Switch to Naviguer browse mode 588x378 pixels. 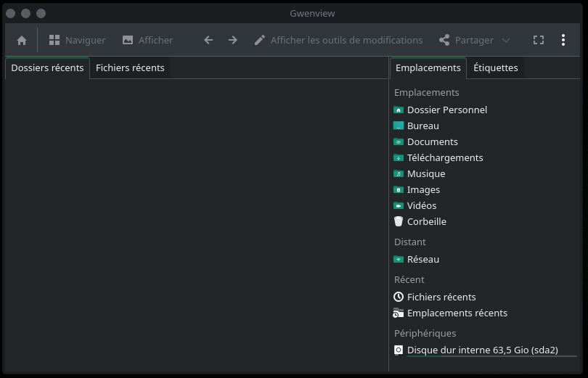(77, 41)
